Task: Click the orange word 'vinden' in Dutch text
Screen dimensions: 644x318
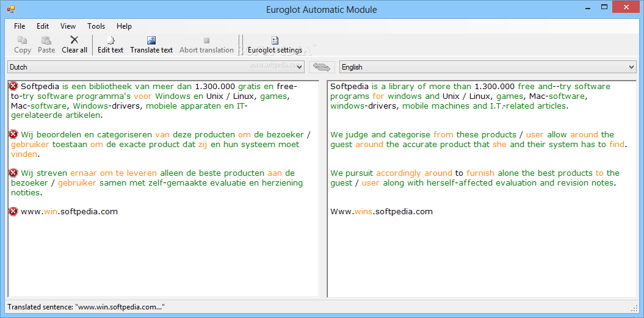Action: coord(24,154)
